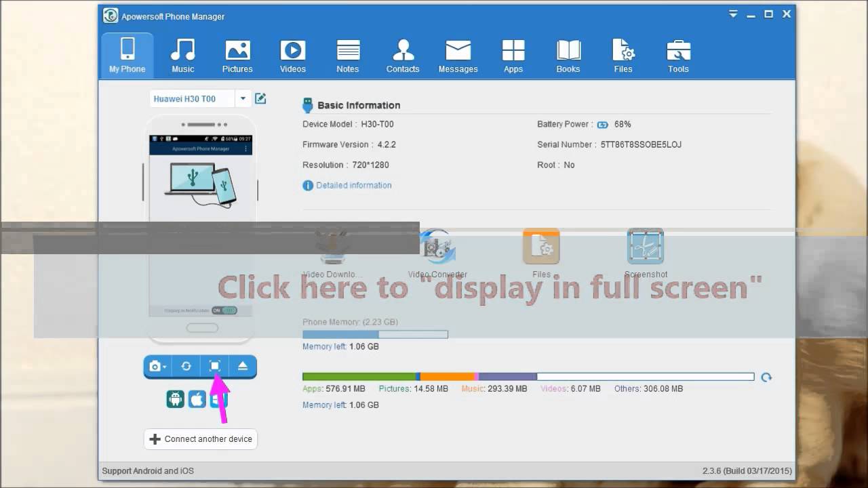Image resolution: width=868 pixels, height=488 pixels.
Task: Click the Basic Information USB icon
Action: click(308, 105)
